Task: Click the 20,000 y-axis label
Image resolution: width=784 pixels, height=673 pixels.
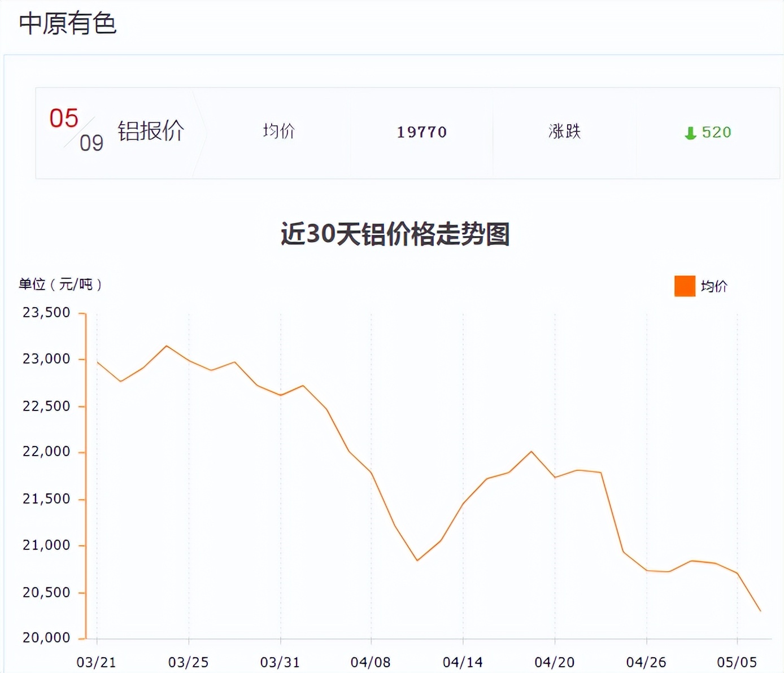Action: click(46, 638)
